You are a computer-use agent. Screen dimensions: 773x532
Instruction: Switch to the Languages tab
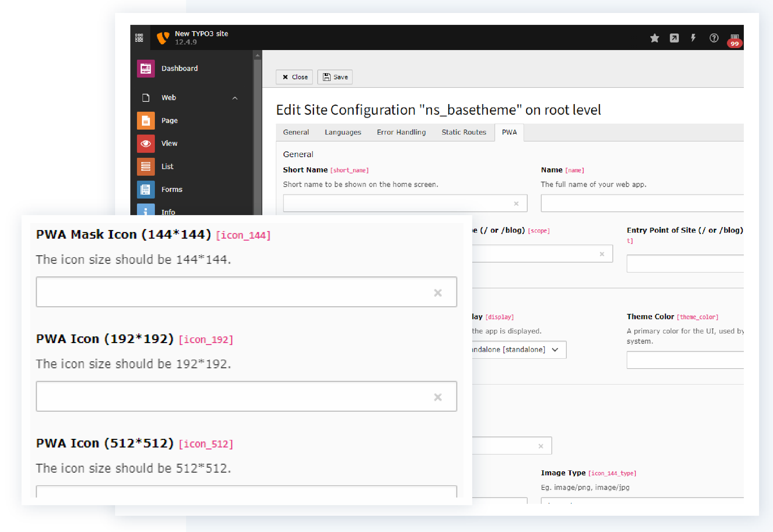(x=343, y=132)
